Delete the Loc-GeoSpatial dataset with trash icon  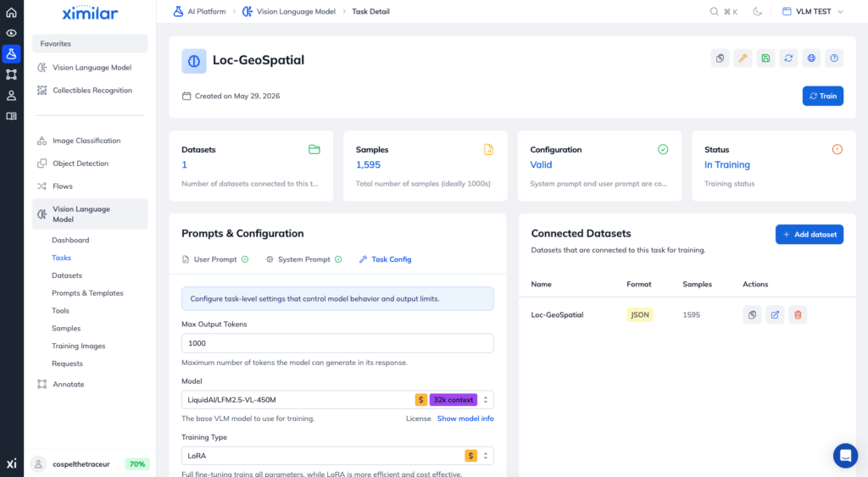click(x=798, y=315)
